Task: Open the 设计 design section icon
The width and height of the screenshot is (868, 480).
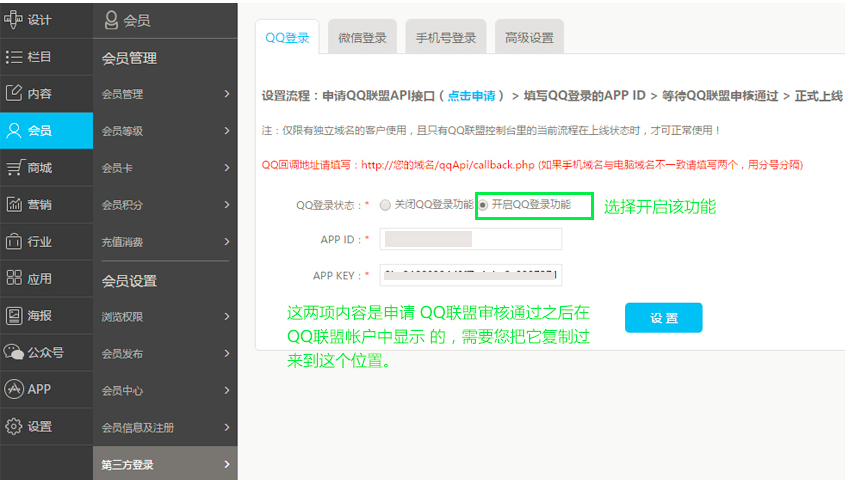Action: pos(13,19)
